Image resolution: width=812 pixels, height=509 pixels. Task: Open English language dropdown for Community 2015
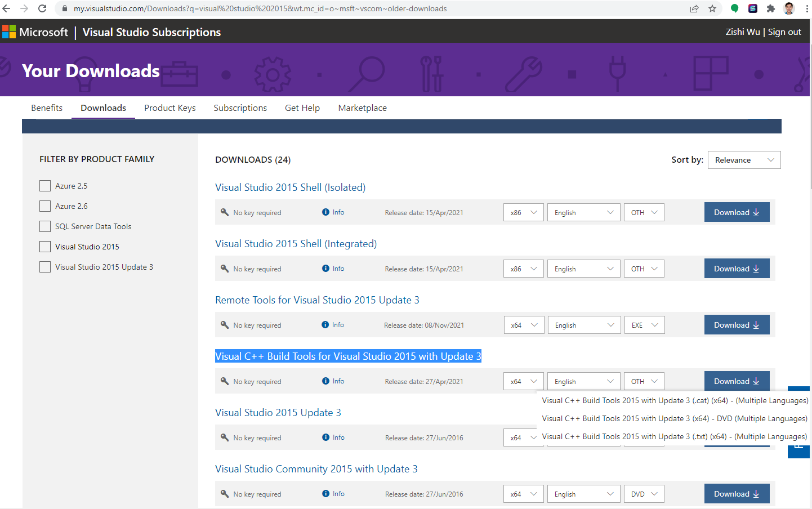pos(584,494)
